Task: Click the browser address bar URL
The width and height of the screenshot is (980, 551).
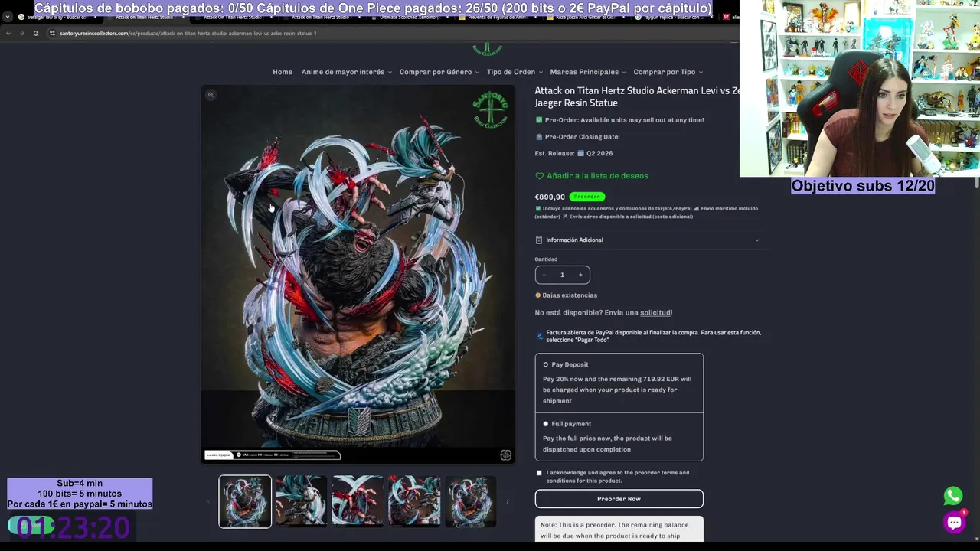Action: coord(188,33)
